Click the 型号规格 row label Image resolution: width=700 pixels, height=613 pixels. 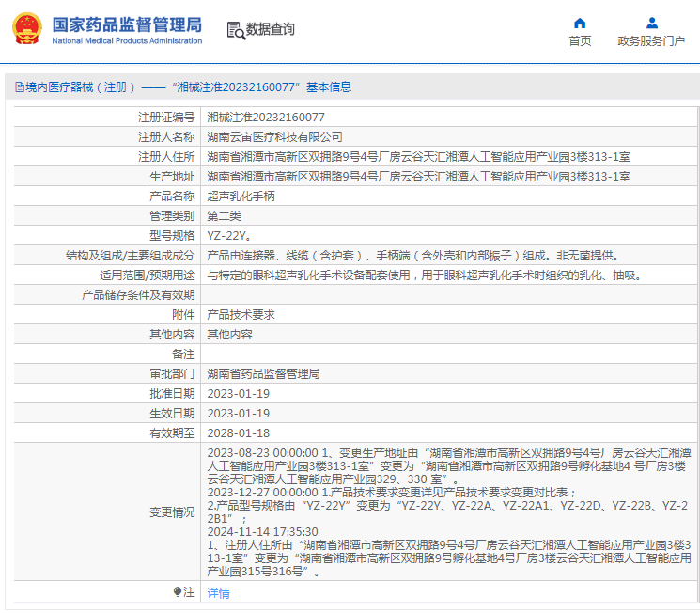pyautogui.click(x=172, y=235)
